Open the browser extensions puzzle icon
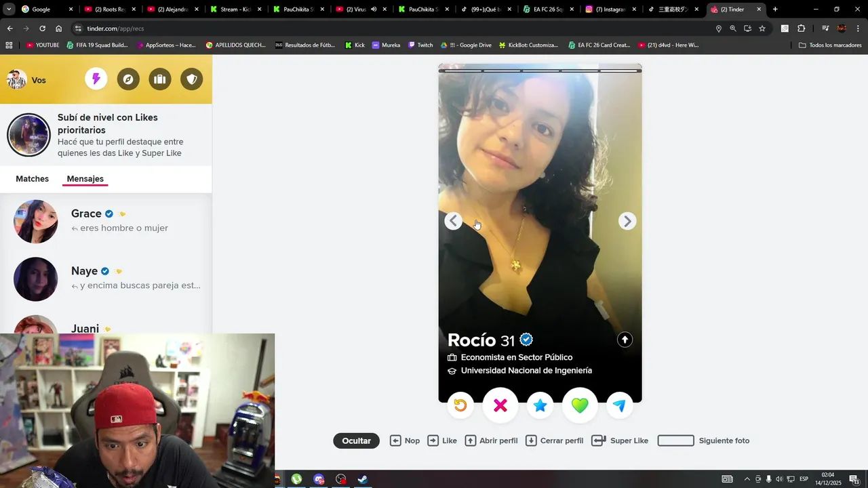Viewport: 868px width, 488px height. coord(801,28)
